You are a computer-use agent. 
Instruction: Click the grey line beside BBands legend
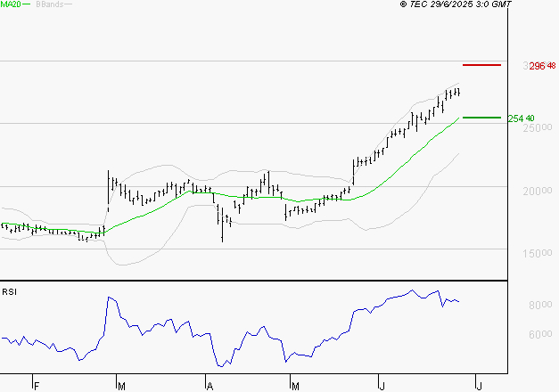(67, 4)
